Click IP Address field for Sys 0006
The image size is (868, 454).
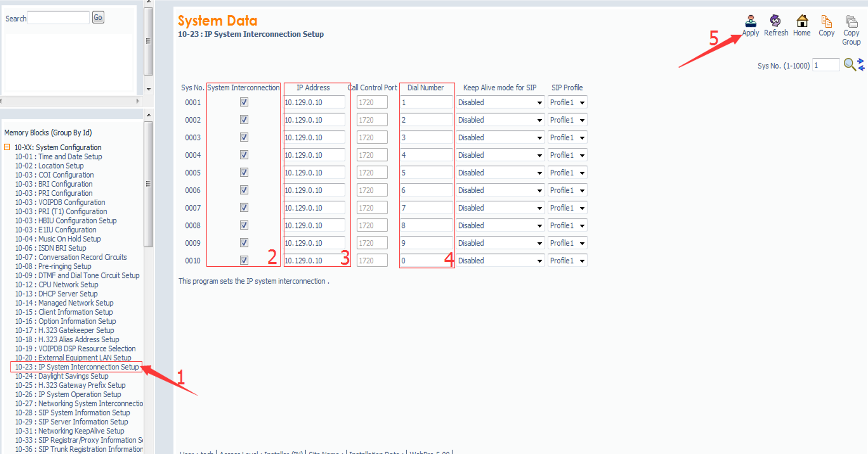pos(315,190)
